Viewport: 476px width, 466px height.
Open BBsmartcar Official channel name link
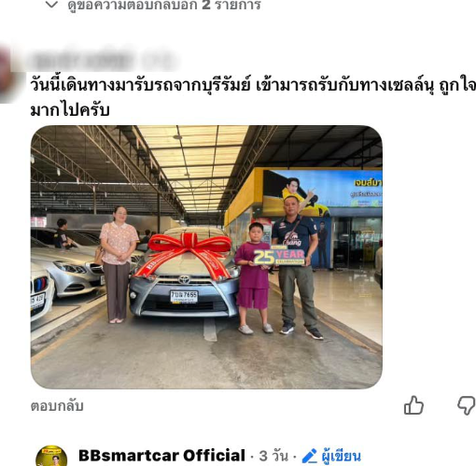161,456
